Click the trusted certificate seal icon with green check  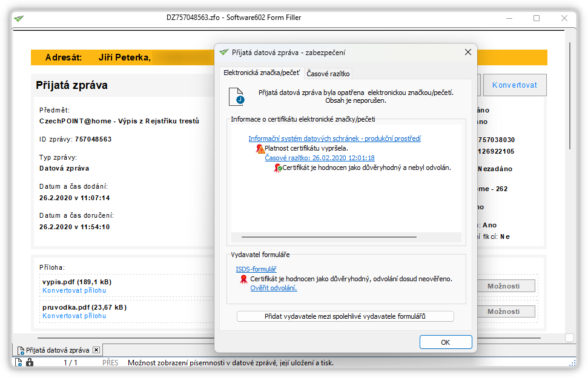click(278, 168)
